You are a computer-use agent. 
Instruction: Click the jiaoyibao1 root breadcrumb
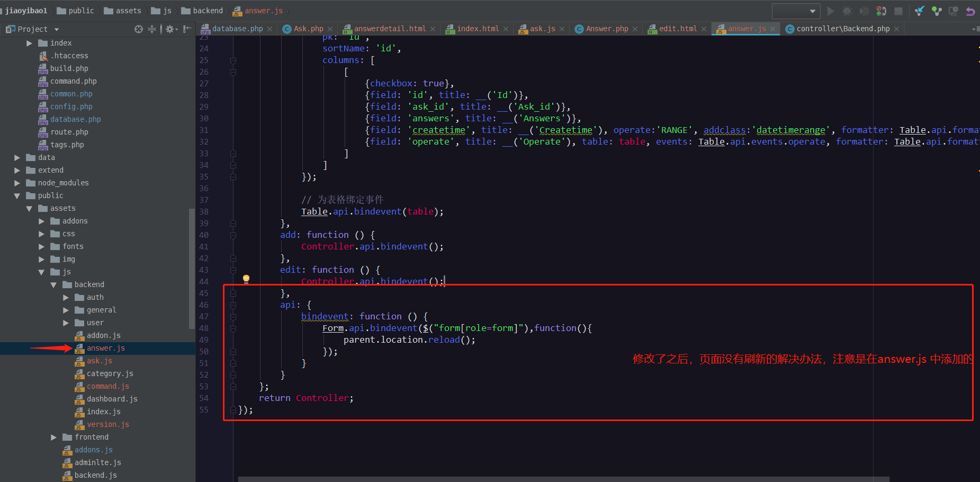pos(26,11)
